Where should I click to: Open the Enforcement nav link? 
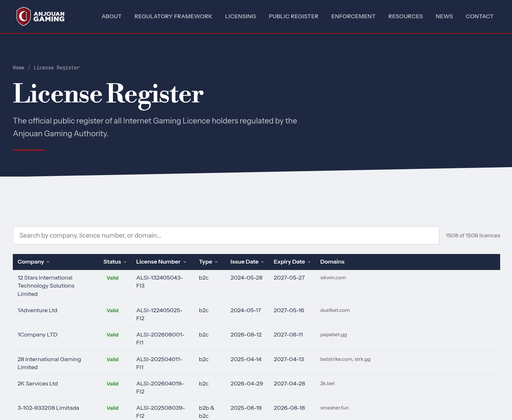353,16
